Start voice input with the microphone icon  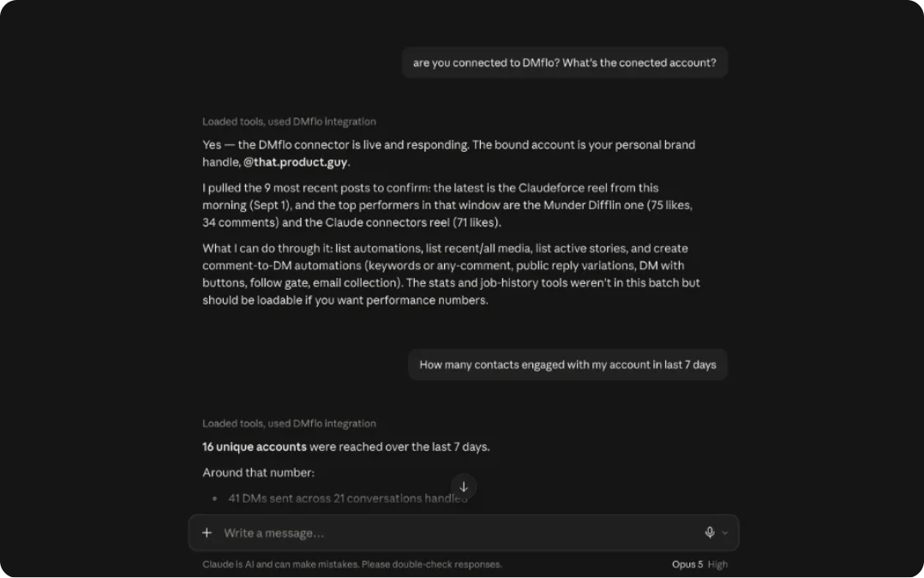pos(710,533)
